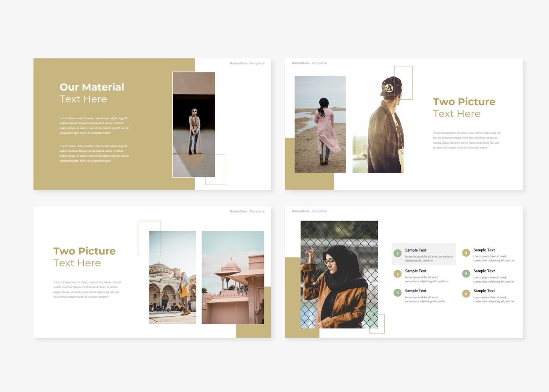
Task: Click "Text Here" subtitle under "Our Material"
Action: coord(83,99)
